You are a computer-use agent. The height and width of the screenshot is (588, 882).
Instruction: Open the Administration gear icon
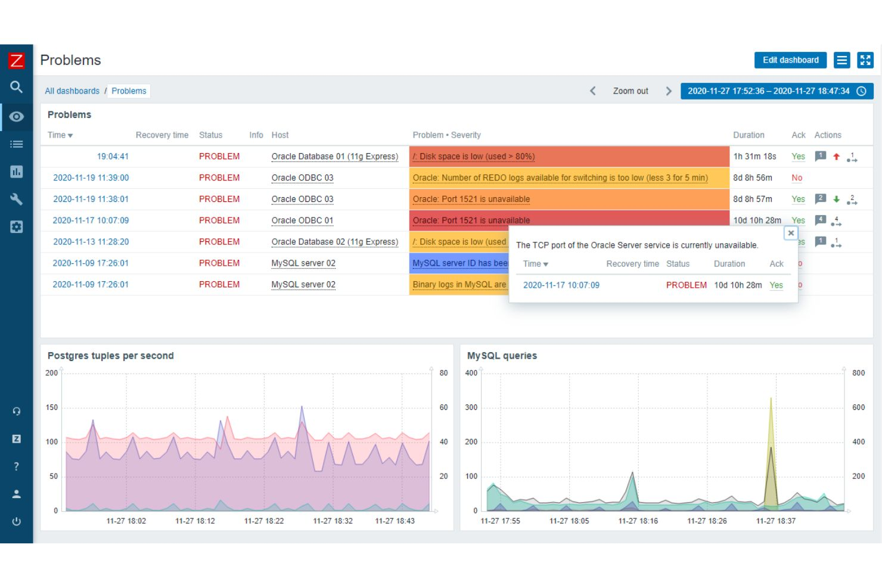click(16, 227)
